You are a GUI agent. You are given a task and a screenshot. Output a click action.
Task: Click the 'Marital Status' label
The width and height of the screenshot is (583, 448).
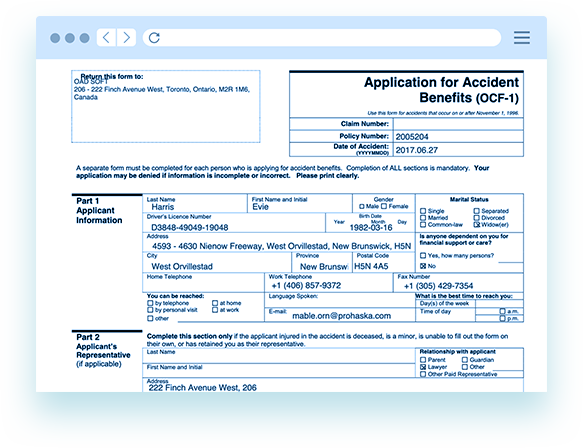pyautogui.click(x=469, y=199)
